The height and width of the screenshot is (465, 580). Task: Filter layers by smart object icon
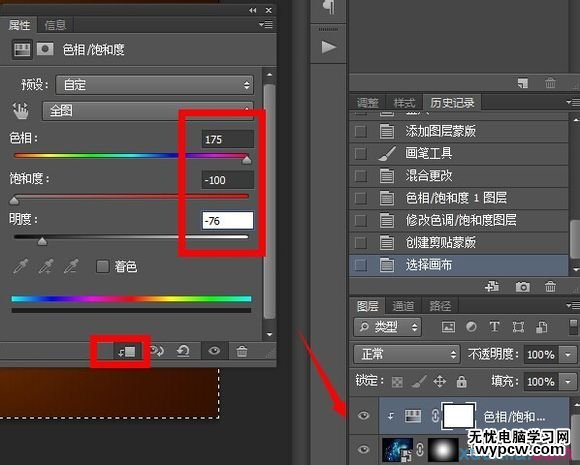tap(542, 327)
